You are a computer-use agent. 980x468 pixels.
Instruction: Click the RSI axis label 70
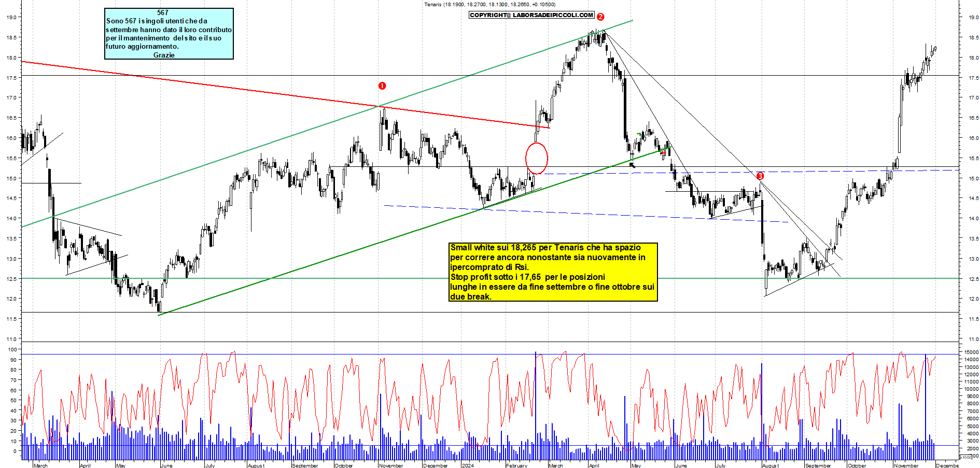pyautogui.click(x=13, y=380)
